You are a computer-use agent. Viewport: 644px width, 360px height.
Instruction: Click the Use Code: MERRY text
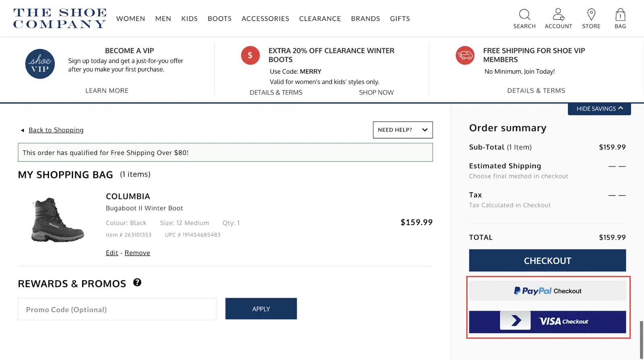pos(295,72)
